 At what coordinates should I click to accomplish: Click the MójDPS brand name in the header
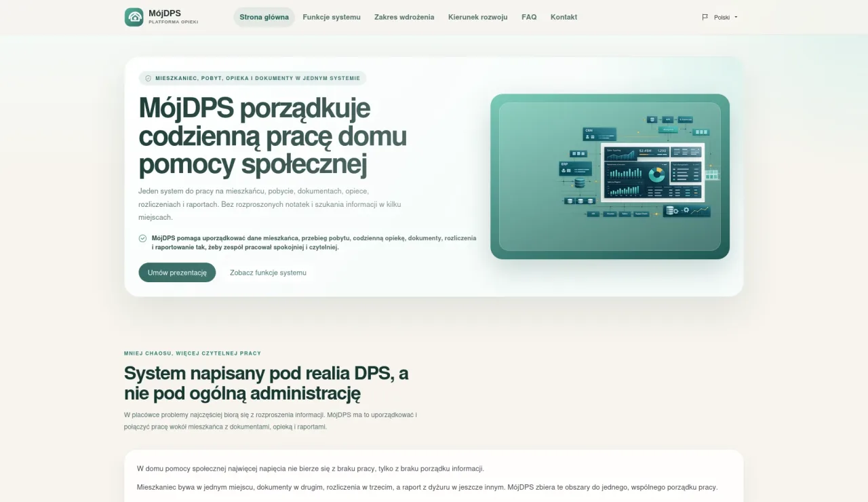165,13
